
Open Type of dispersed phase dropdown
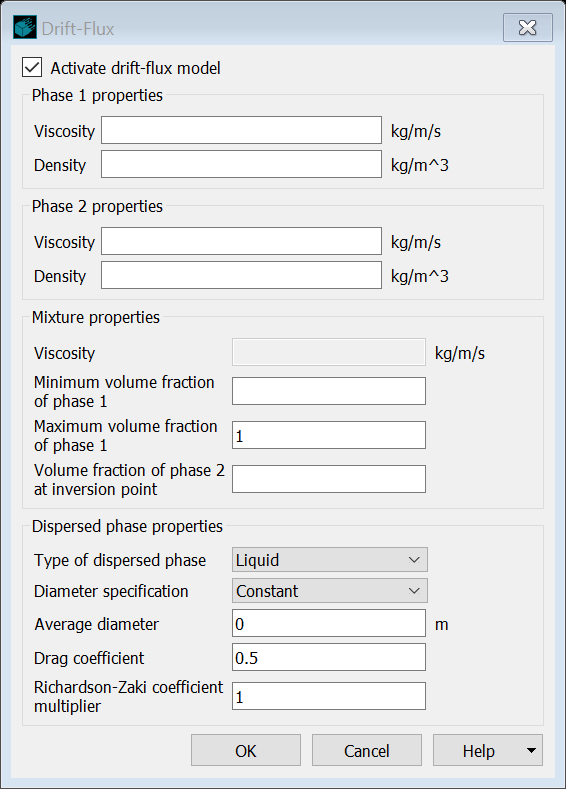(330, 560)
